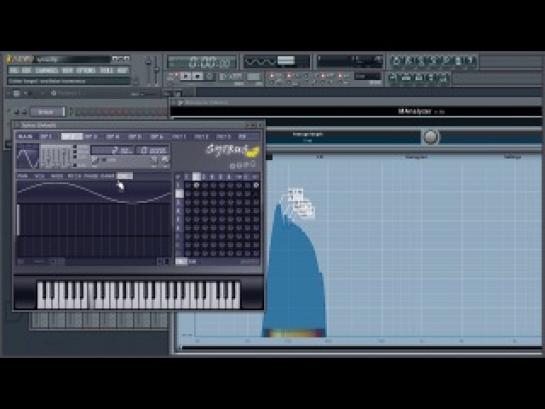Select column 2 header in modulation matrix
Image resolution: width=545 pixels, height=409 pixels.
pos(196,177)
